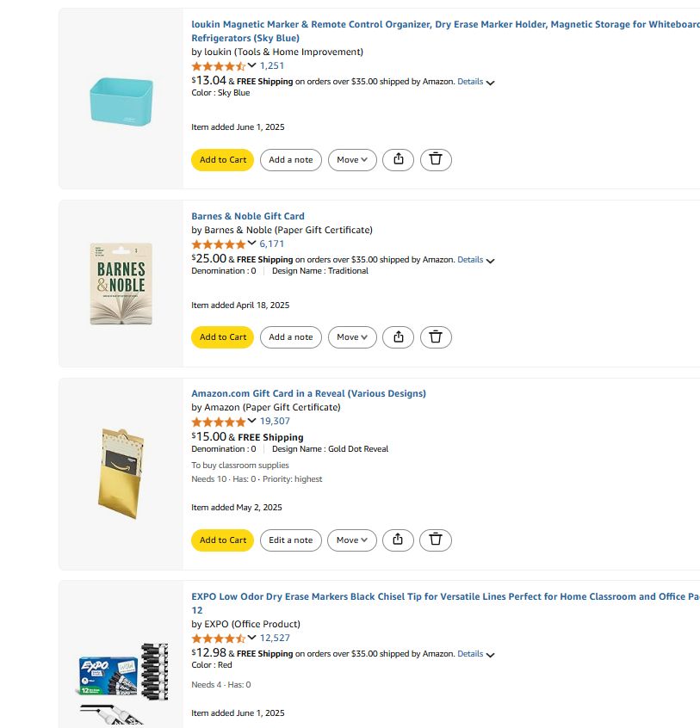Share the loukin Magnetic Marker Organizer item
700x728 pixels.
[398, 160]
